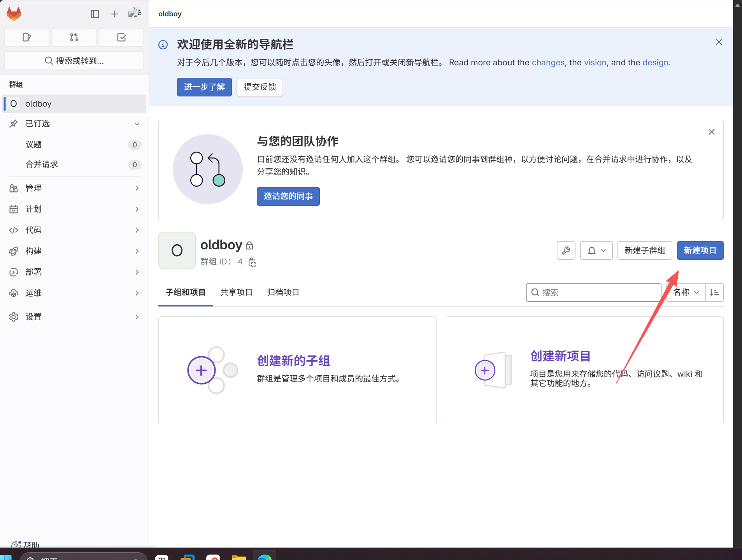Click the 提交反馈 button
Viewport: 742px width, 560px height.
[x=260, y=87]
